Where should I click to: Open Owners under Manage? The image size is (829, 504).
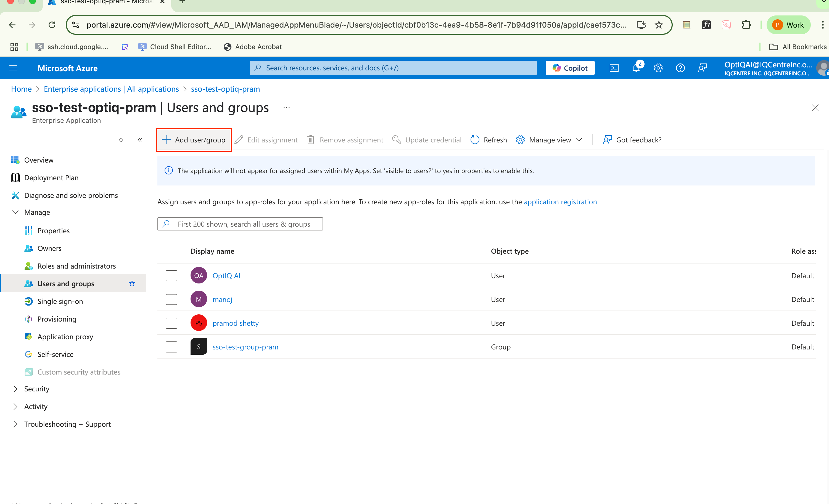(49, 248)
